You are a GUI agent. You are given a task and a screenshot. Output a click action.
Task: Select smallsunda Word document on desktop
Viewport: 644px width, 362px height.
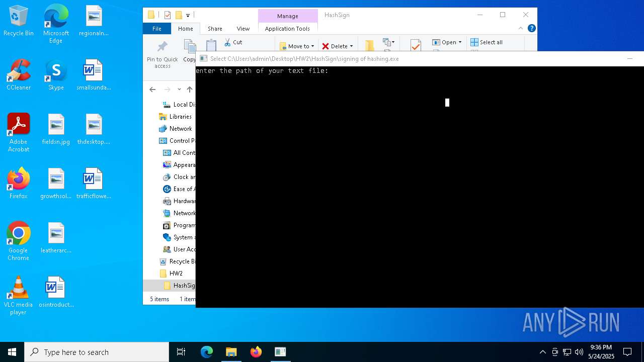[94, 75]
